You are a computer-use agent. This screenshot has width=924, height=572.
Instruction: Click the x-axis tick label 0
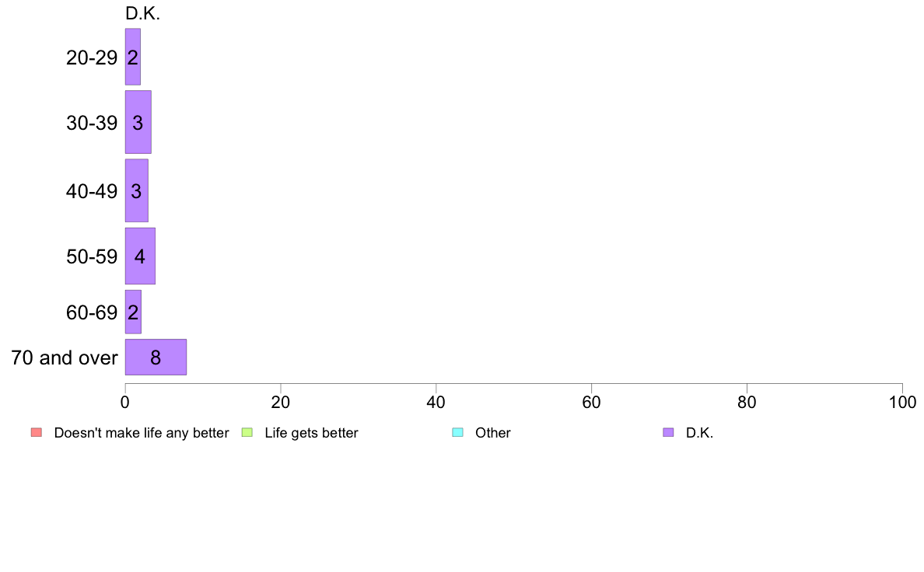pos(125,403)
